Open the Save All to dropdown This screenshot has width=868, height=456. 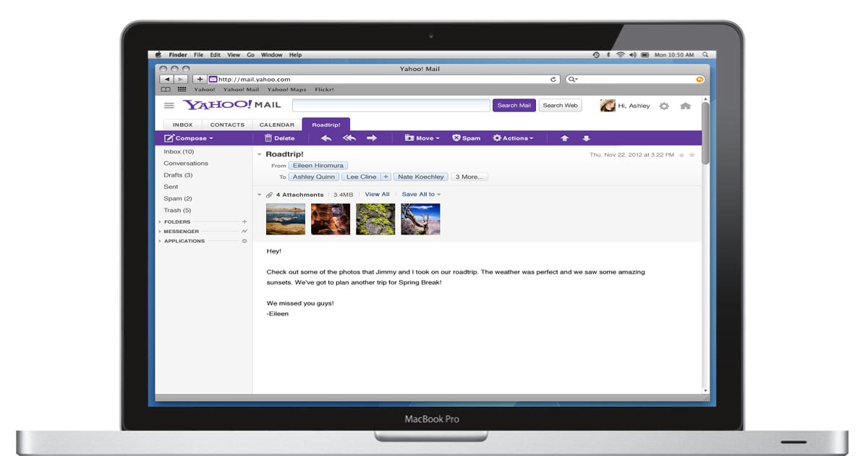click(421, 195)
